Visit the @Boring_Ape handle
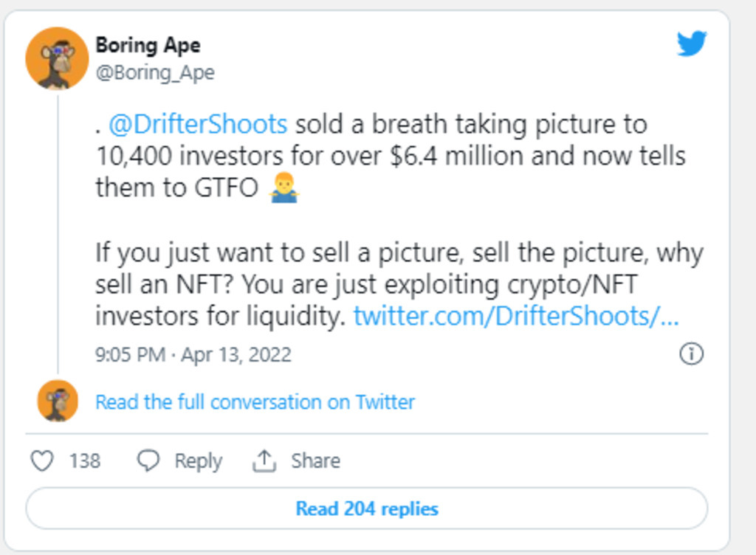756x555 pixels. coord(155,73)
